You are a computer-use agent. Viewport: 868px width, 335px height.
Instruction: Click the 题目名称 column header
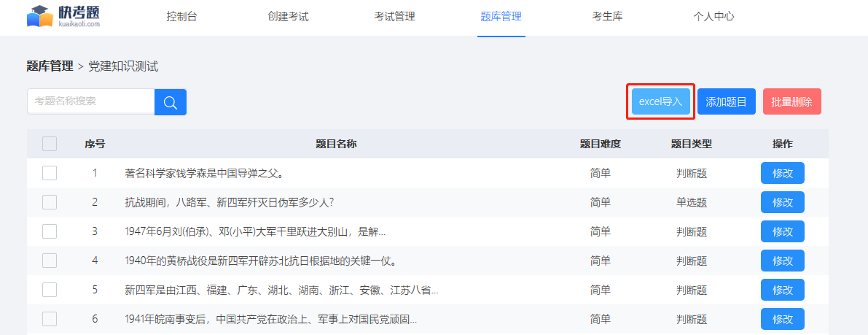[x=336, y=145]
